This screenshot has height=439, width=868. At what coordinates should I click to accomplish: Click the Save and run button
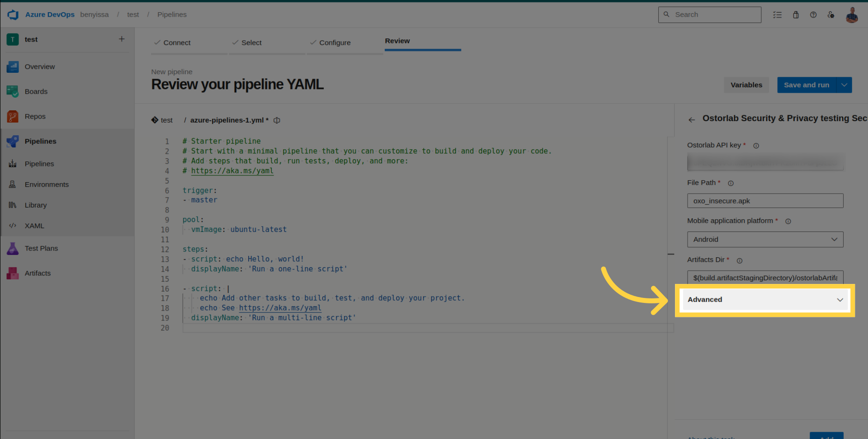(807, 85)
